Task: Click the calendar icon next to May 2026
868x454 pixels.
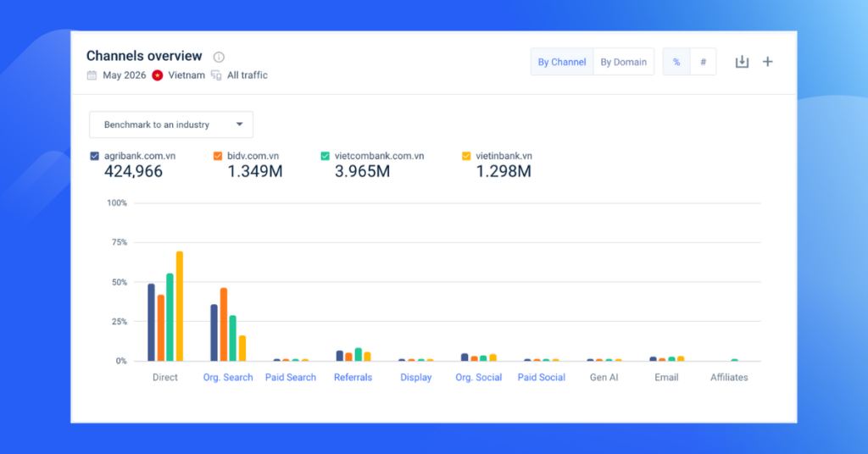Action: point(92,75)
